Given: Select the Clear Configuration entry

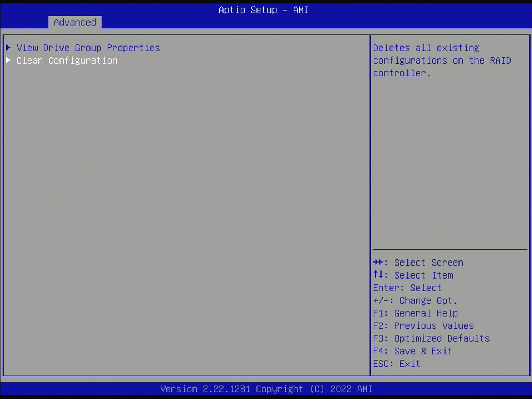Looking at the screenshot, I should point(67,61).
